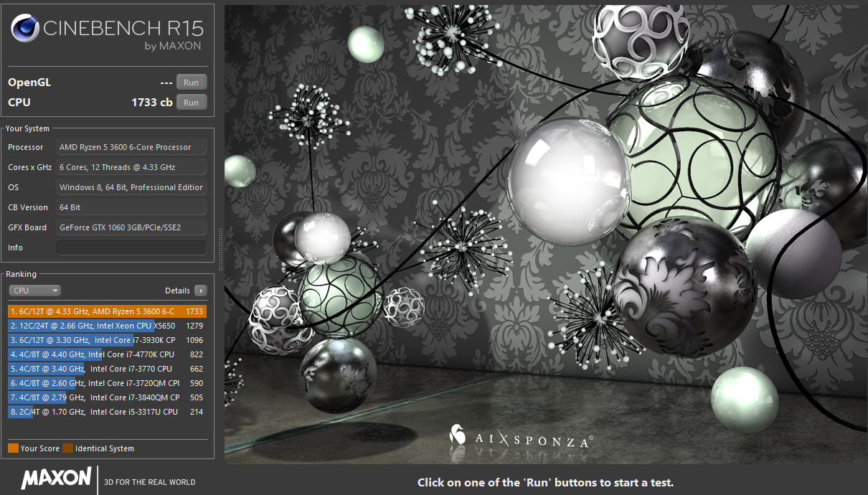Viewport: 868px width, 495px height.
Task: Run the OpenGL benchmark test
Action: tap(192, 82)
